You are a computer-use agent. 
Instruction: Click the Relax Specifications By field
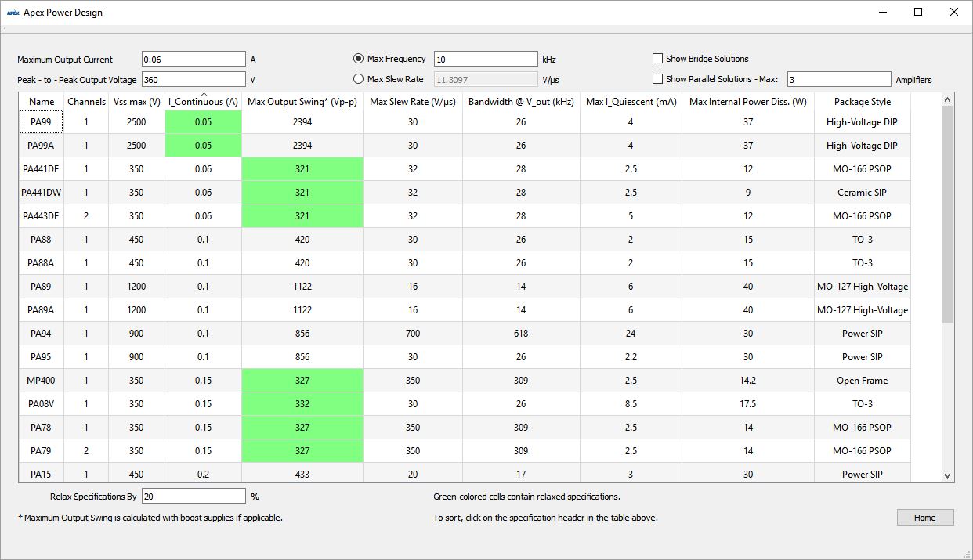[194, 497]
